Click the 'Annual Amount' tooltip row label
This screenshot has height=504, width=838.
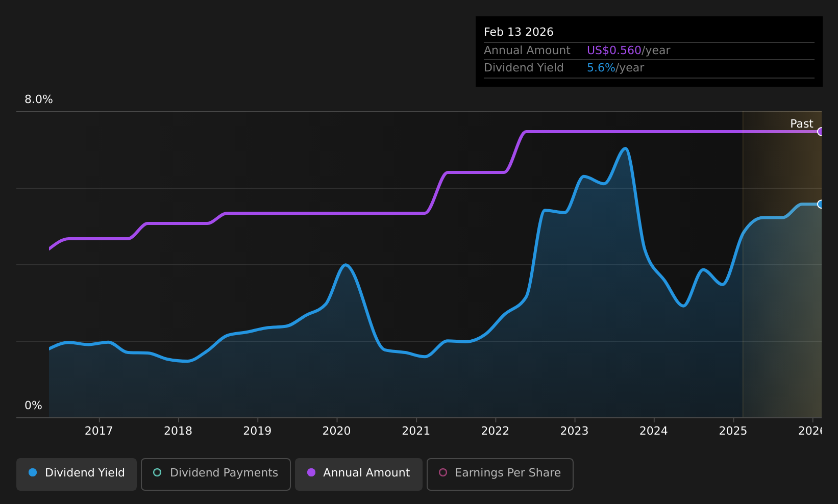pos(527,51)
